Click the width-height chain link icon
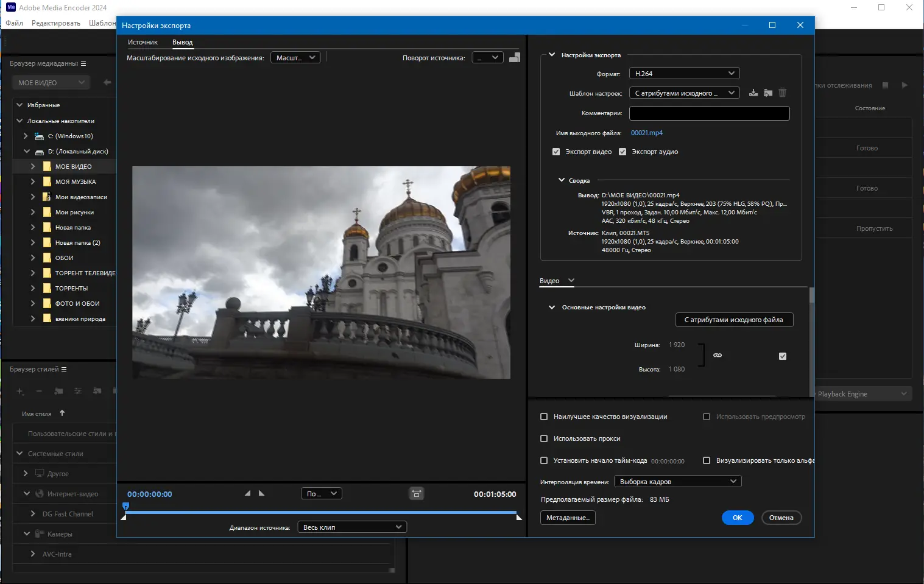 click(x=718, y=355)
